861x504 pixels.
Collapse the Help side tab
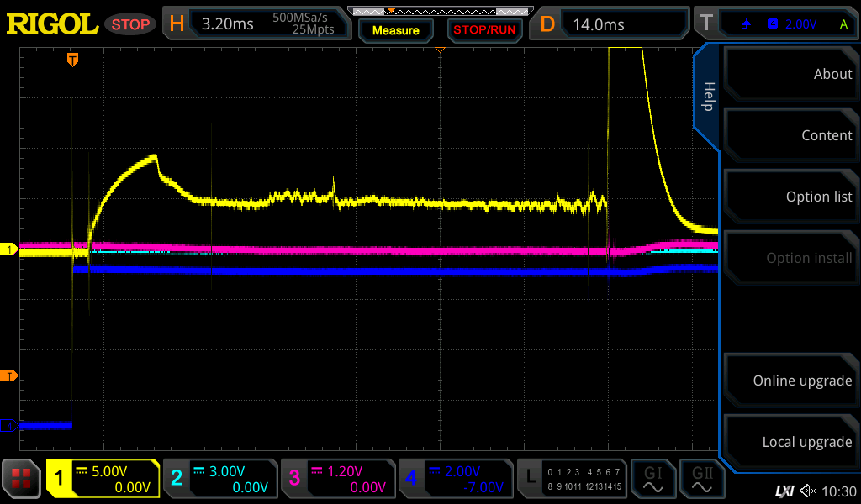707,97
